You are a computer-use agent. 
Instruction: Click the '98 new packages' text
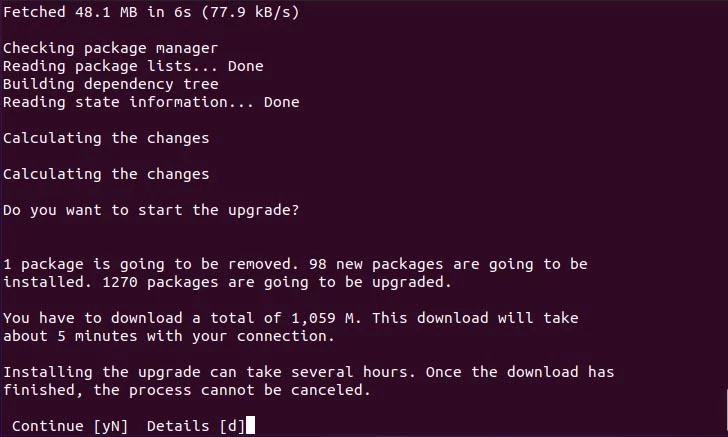(376, 264)
